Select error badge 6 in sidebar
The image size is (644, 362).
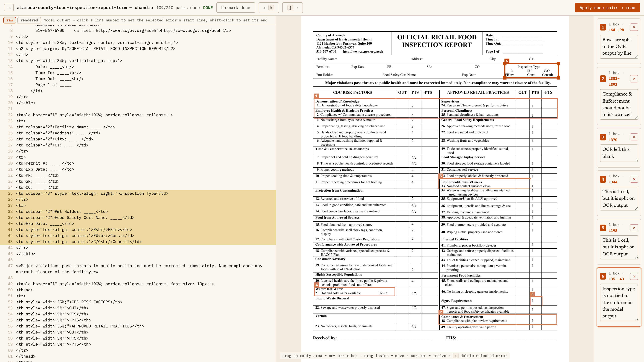pyautogui.click(x=603, y=276)
